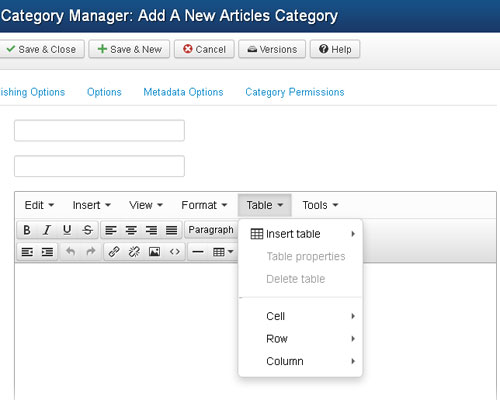The width and height of the screenshot is (500, 400).
Task: Expand the table toolbar dropdown button
Action: point(223,252)
